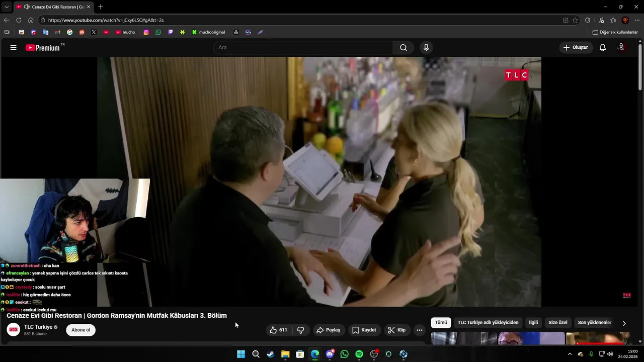Select the 'İlgili' filter chip
644x362 pixels.
533,323
